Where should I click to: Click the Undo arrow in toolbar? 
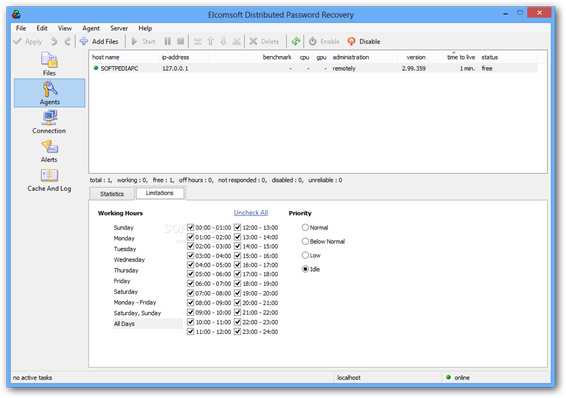point(54,41)
